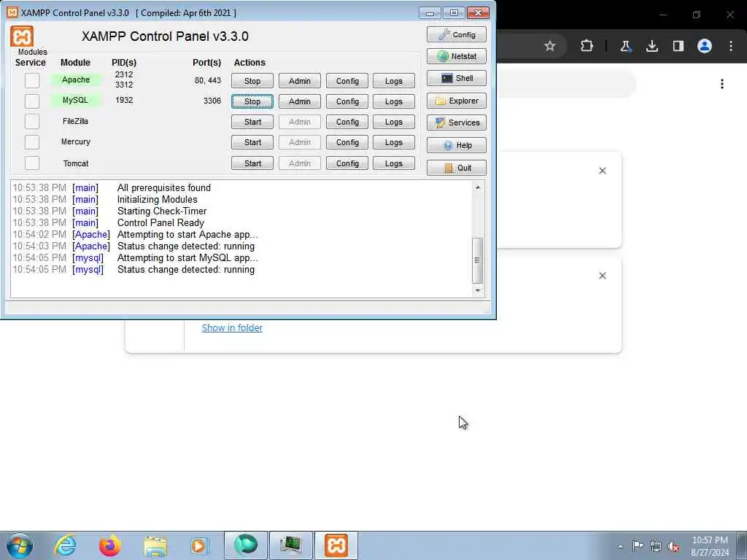747x560 pixels.
Task: Open Chrome extensions puzzle icon
Action: (x=587, y=46)
